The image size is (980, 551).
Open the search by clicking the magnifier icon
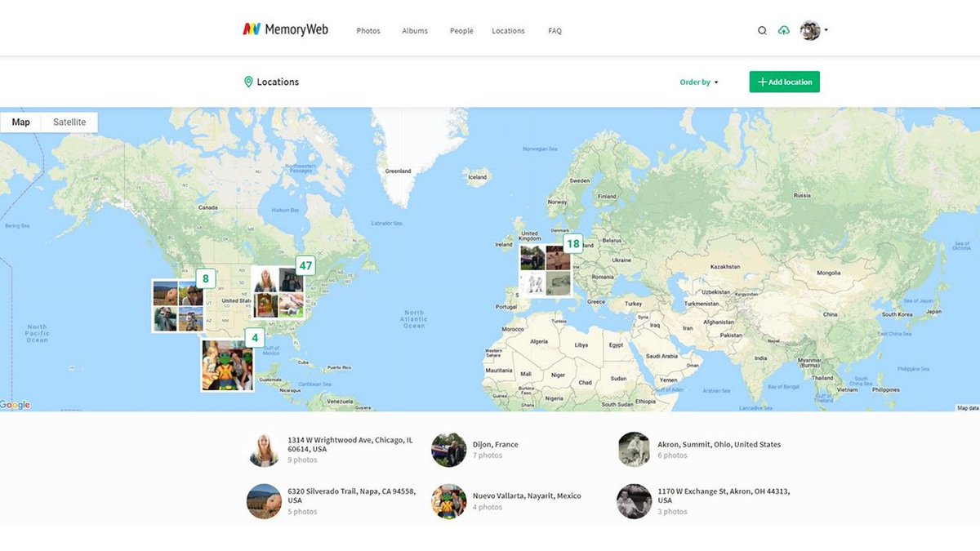(x=762, y=30)
